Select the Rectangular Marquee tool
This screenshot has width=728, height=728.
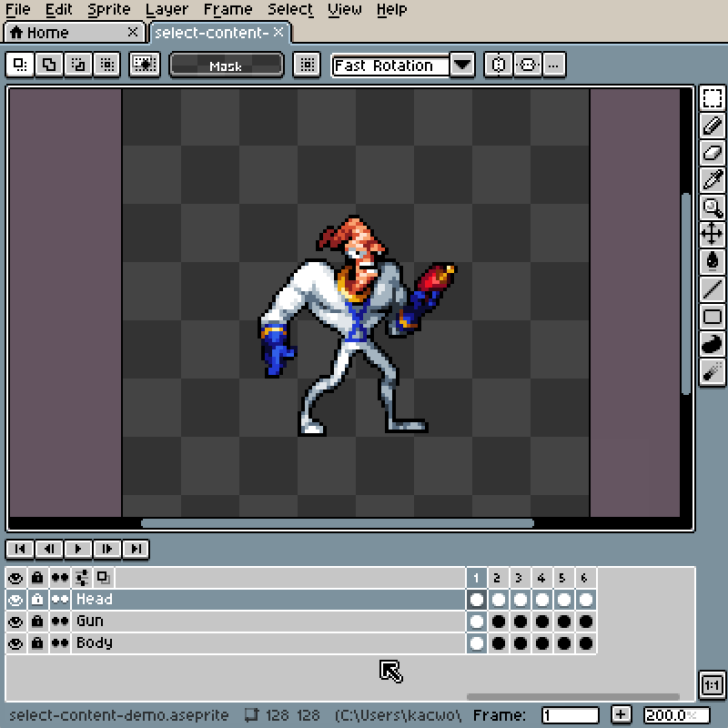point(713,98)
